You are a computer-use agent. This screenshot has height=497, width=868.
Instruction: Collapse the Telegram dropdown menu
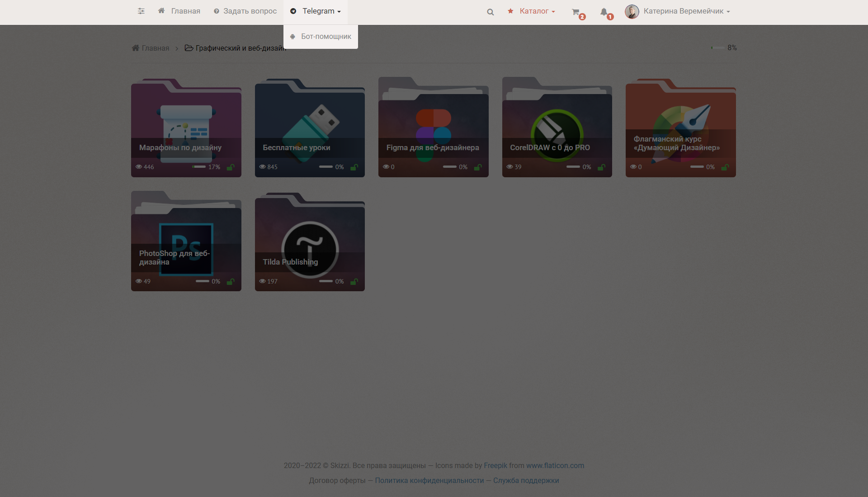(316, 11)
